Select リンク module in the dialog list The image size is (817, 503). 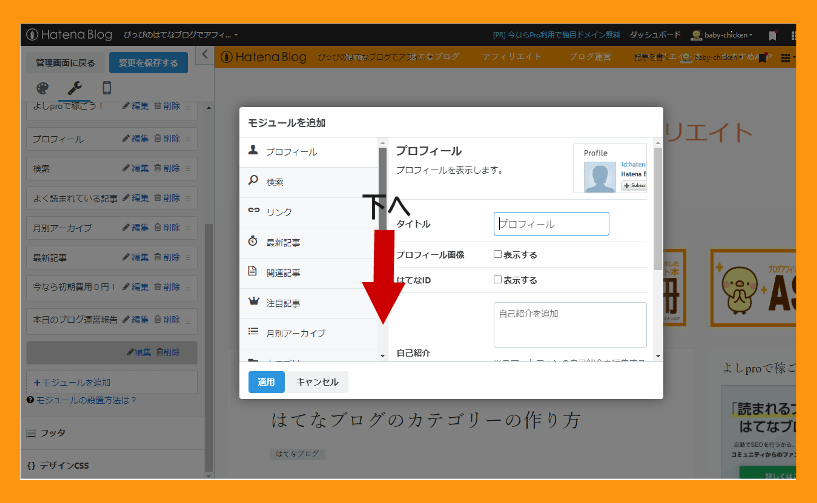308,213
